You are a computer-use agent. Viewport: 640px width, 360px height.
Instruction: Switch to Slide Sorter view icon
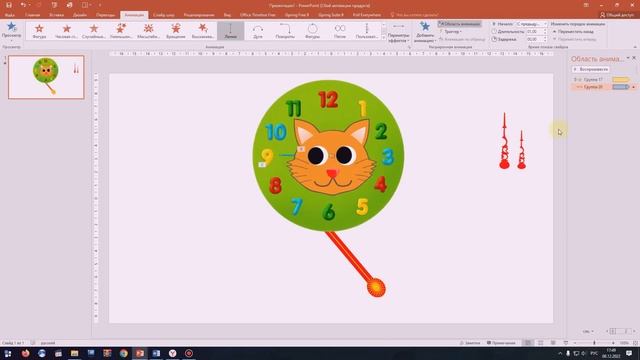(540, 343)
